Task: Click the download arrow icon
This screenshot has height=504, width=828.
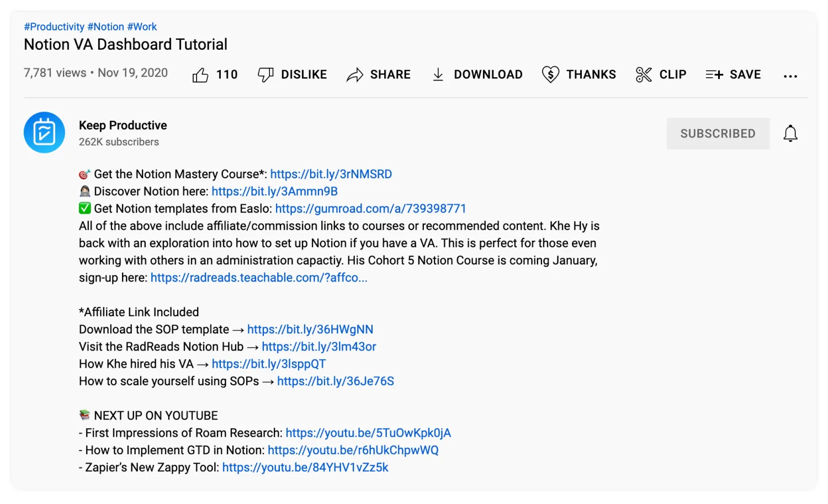Action: pyautogui.click(x=438, y=75)
